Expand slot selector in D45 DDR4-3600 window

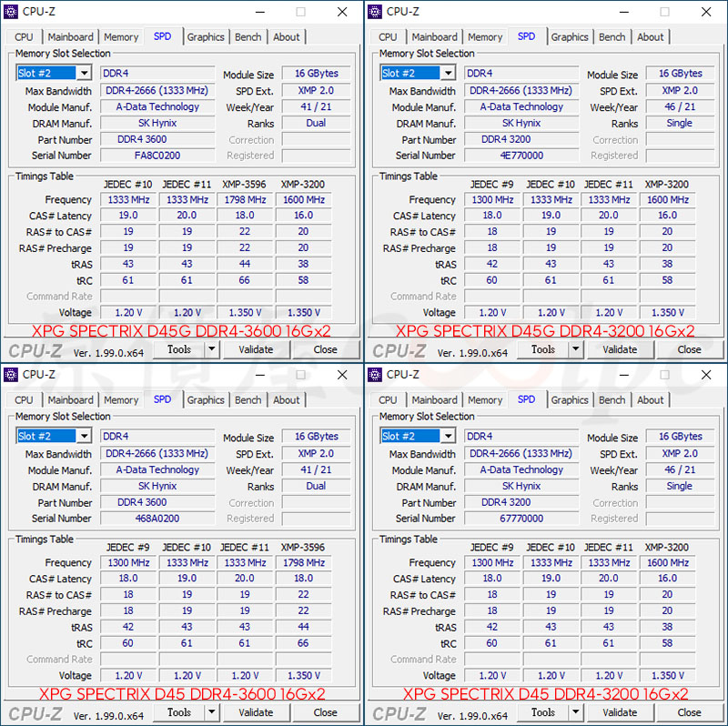pyautogui.click(x=84, y=436)
